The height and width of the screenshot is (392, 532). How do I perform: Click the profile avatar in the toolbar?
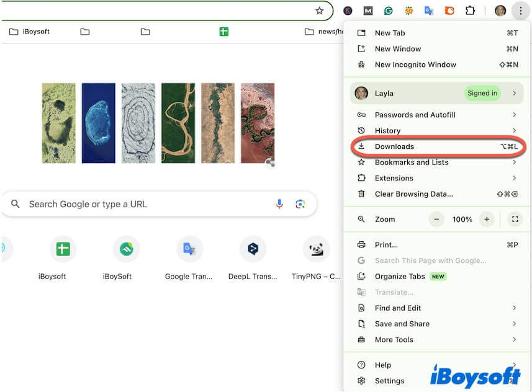point(500,11)
